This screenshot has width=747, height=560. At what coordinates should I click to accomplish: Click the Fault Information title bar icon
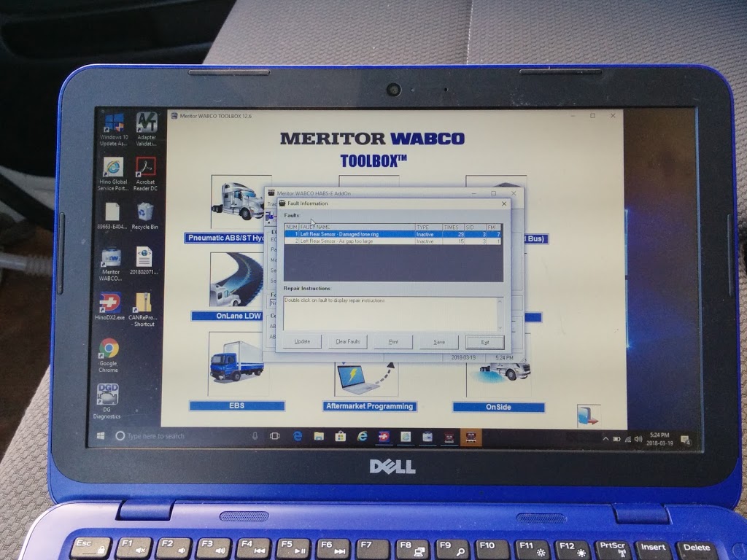tap(282, 203)
